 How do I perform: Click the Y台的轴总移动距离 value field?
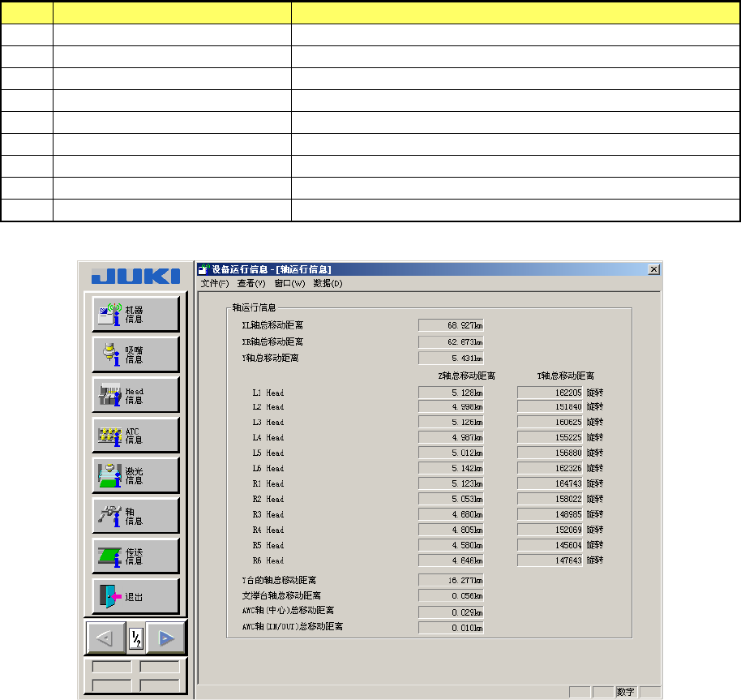tap(451, 581)
